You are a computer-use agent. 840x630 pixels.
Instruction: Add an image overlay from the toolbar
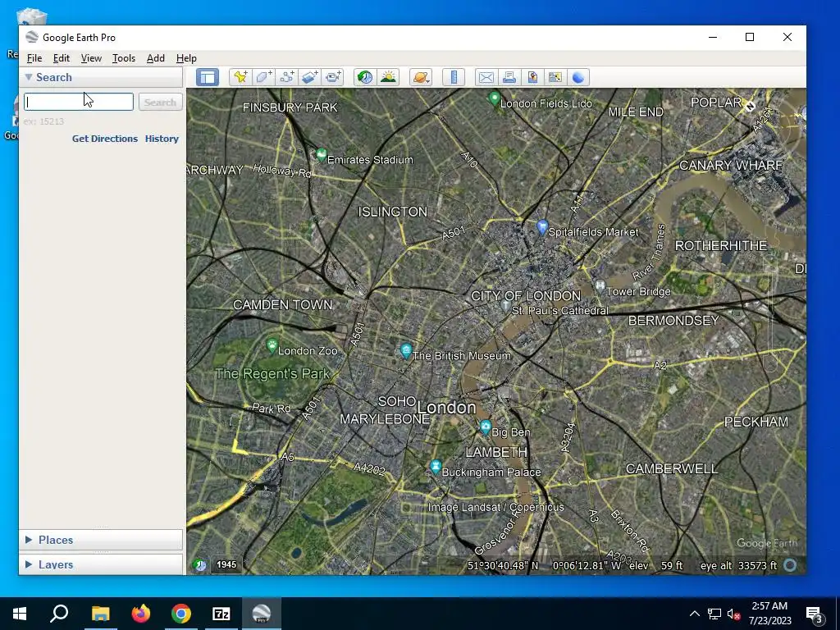pyautogui.click(x=309, y=77)
